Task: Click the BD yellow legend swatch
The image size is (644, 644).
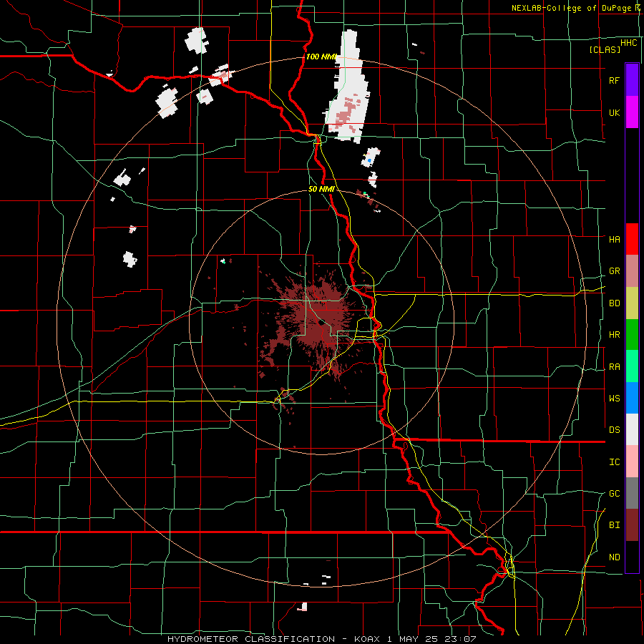Action: [632, 303]
